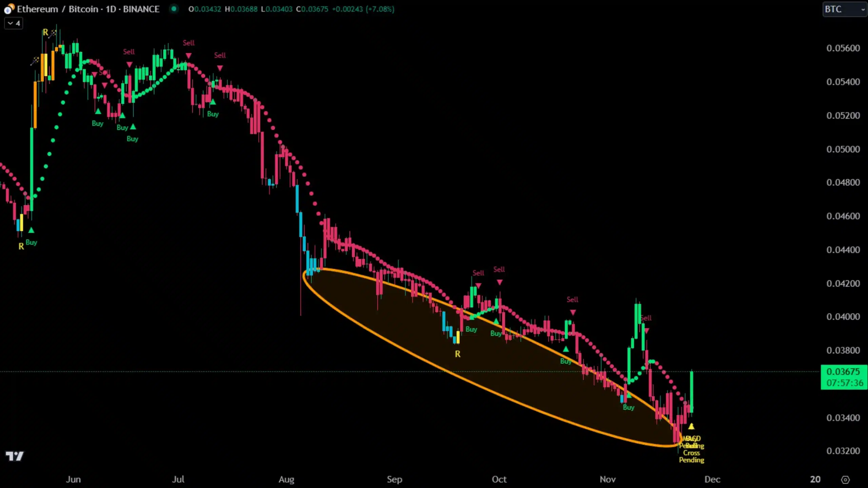Click the 0.03200 price axis label
The height and width of the screenshot is (488, 868).
(843, 451)
